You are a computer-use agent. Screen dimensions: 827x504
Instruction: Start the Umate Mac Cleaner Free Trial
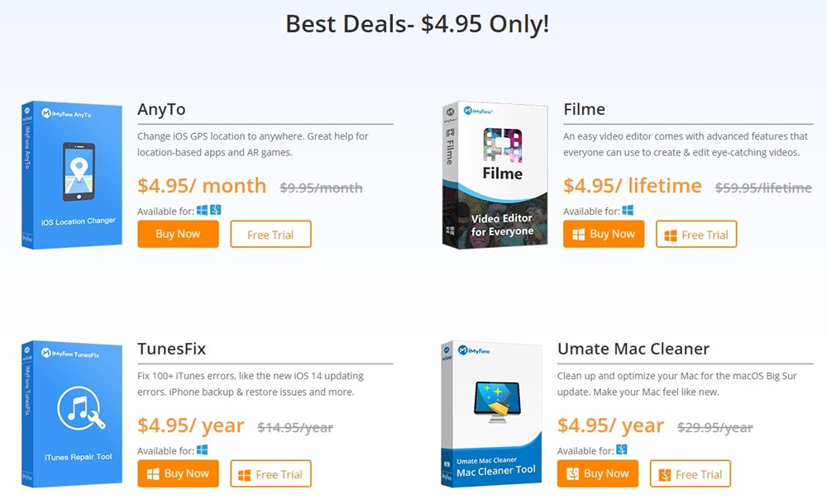690,474
